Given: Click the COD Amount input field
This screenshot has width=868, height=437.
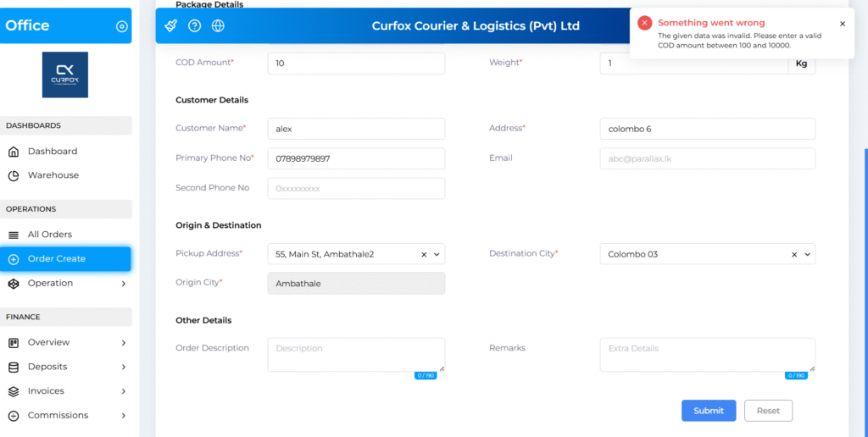Looking at the screenshot, I should pyautogui.click(x=356, y=64).
